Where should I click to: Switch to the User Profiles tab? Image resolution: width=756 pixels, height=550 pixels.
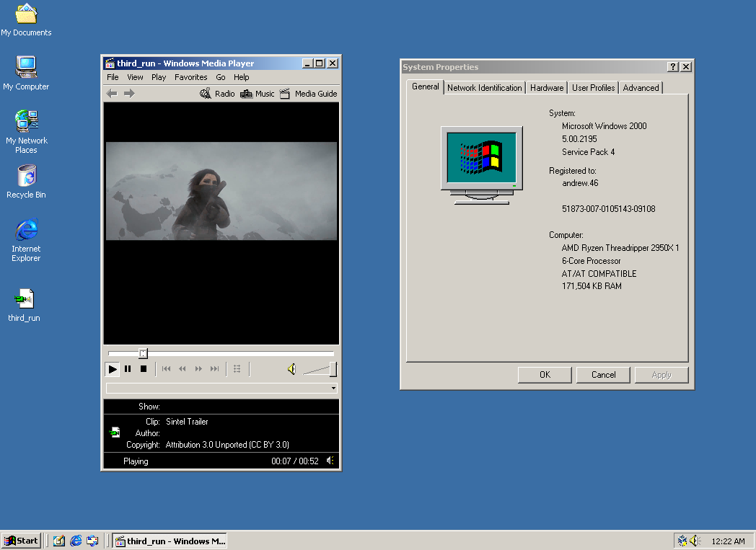(x=594, y=88)
